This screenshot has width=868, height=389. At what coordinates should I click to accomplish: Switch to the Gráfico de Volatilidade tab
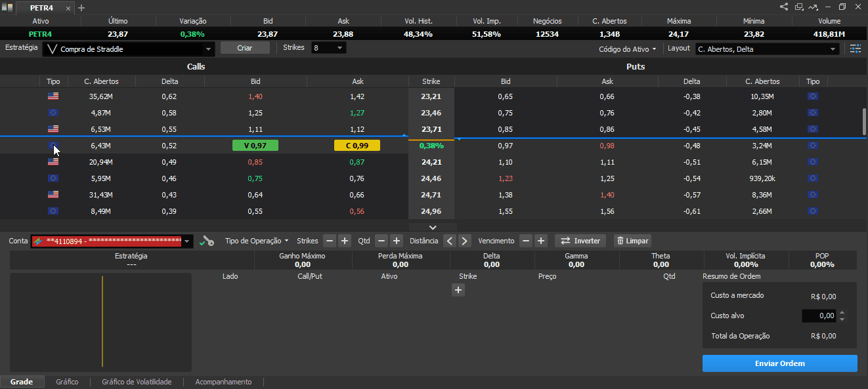point(136,382)
